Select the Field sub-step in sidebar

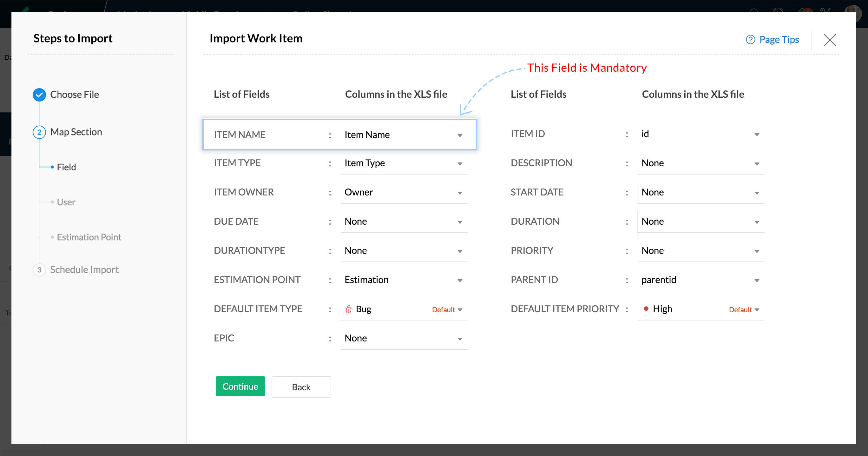[66, 167]
